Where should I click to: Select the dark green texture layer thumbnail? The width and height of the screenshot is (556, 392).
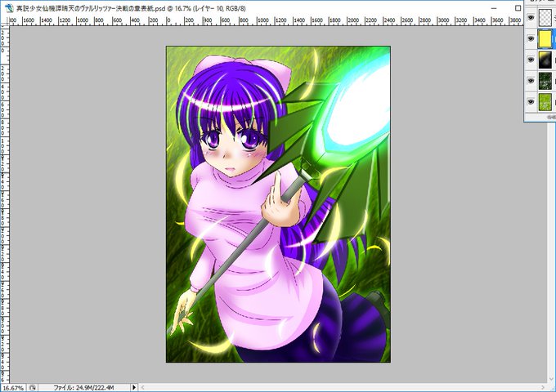click(x=545, y=81)
